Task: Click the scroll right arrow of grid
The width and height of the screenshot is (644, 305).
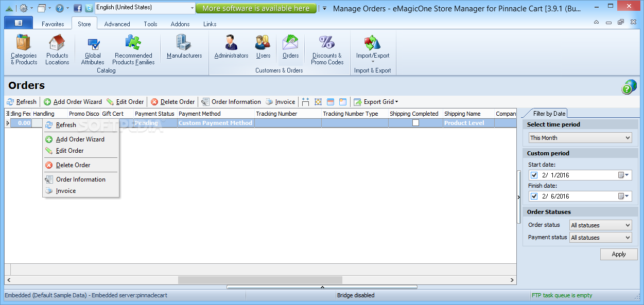Action: pyautogui.click(x=512, y=280)
